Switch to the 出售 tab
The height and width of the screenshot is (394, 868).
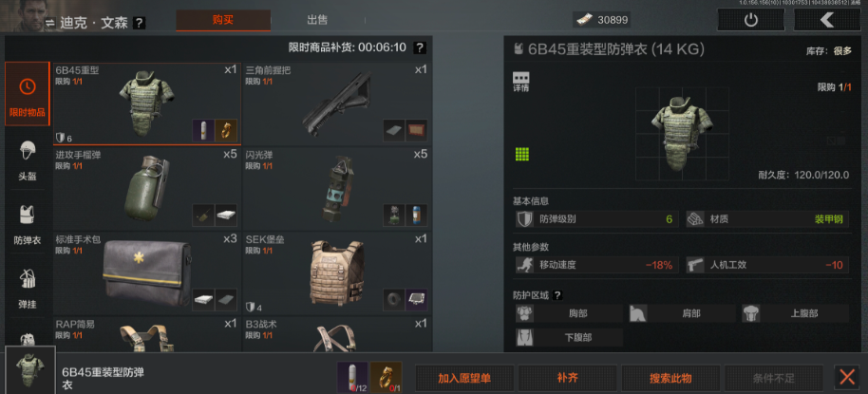pos(317,21)
